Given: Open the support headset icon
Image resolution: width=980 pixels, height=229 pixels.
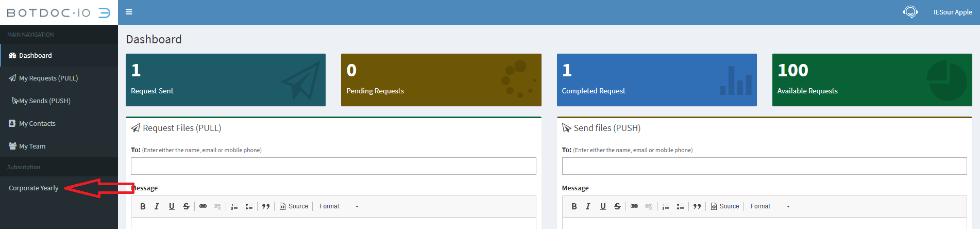Looking at the screenshot, I should coord(910,12).
